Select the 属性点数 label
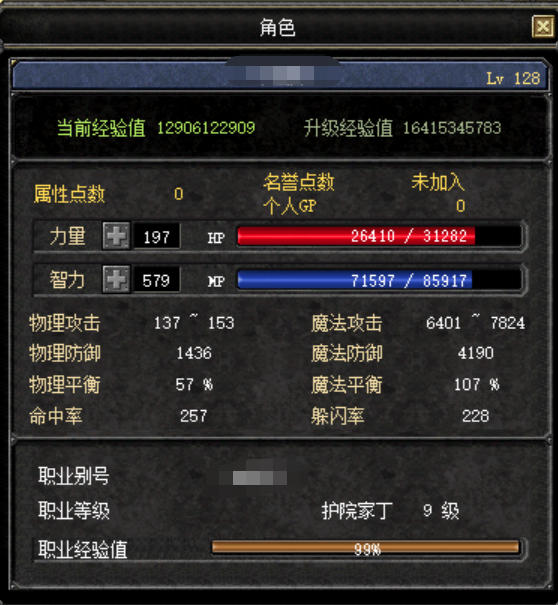558x605 pixels. [69, 194]
